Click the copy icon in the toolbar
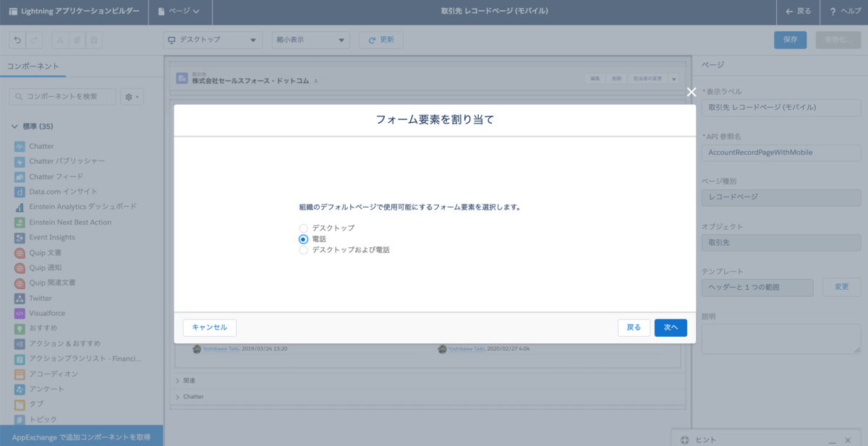Screen dimensions: 868x446 78,40
